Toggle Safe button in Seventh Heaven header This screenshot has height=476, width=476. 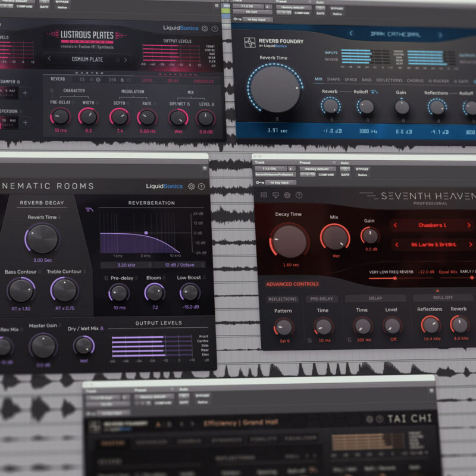[x=345, y=175]
